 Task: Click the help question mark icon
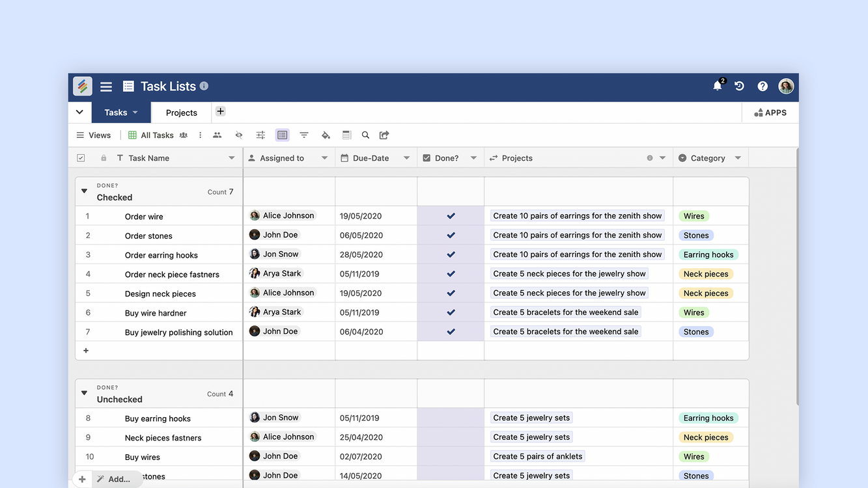click(763, 86)
